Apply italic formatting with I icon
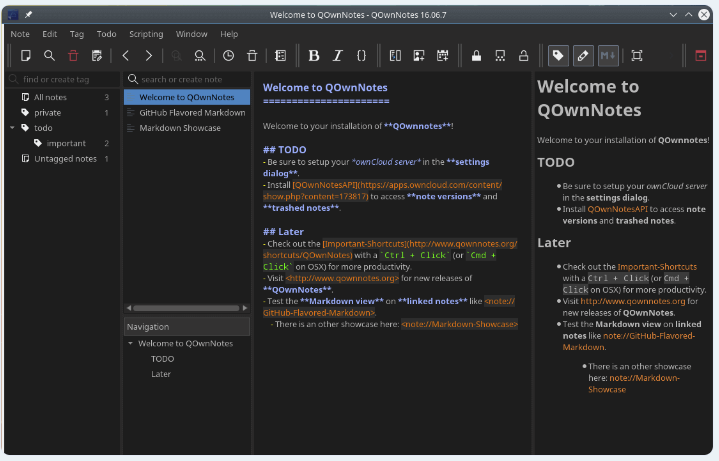The width and height of the screenshot is (719, 461). [338, 56]
